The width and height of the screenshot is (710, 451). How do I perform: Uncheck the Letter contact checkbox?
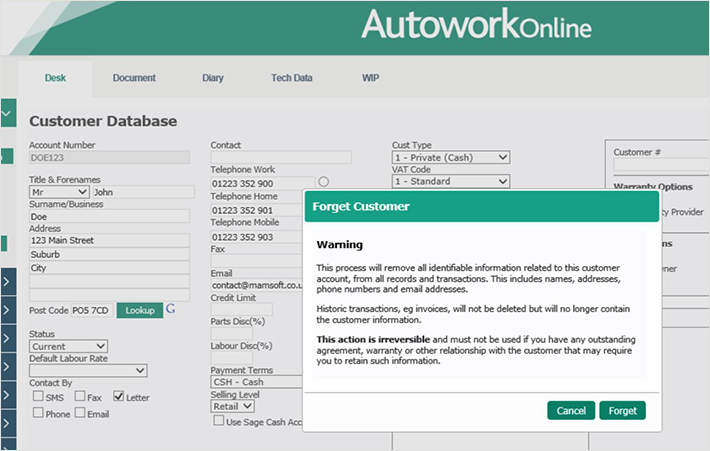pos(119,396)
